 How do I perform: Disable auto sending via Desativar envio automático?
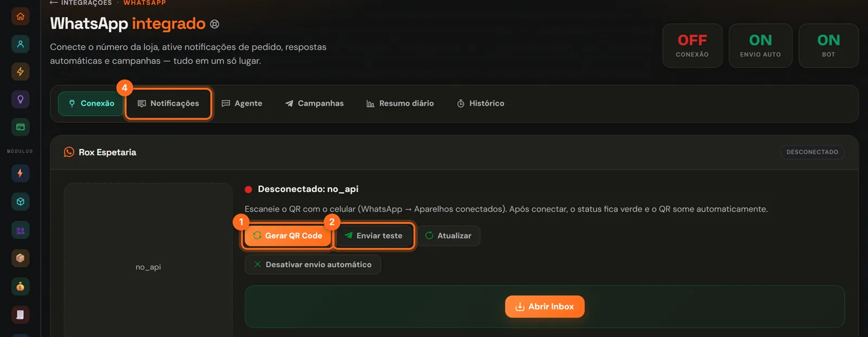pos(312,264)
